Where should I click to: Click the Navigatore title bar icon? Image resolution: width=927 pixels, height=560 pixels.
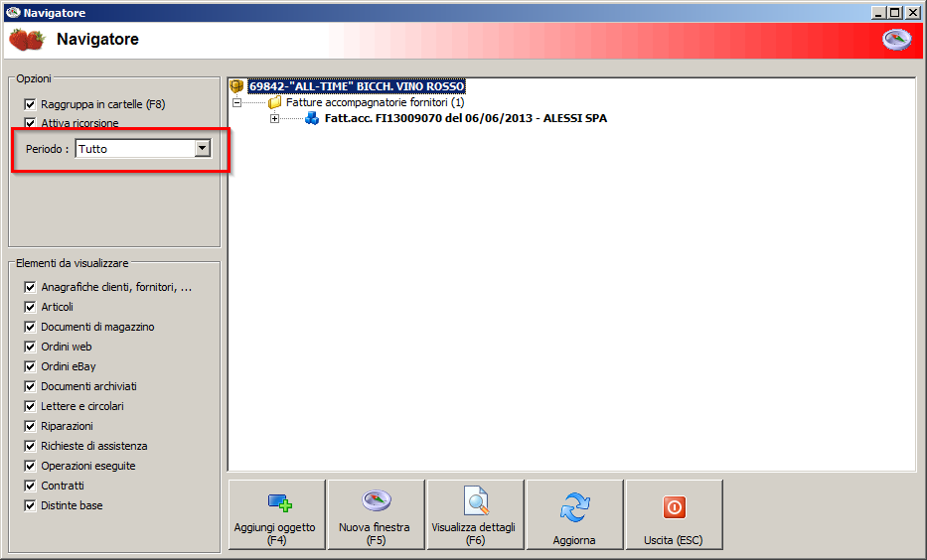(x=12, y=12)
